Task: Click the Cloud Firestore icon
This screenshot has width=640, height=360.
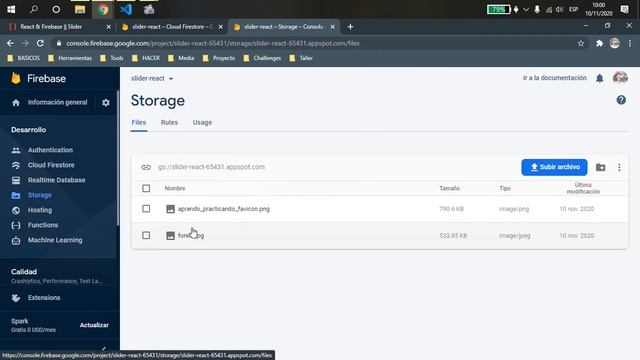Action: pos(16,165)
